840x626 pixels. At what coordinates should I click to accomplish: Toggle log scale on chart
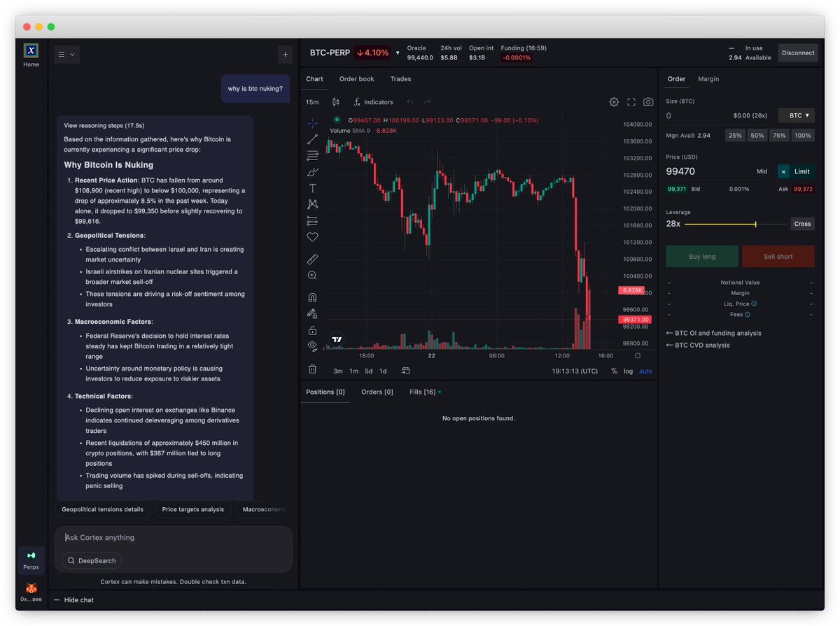pyautogui.click(x=628, y=371)
